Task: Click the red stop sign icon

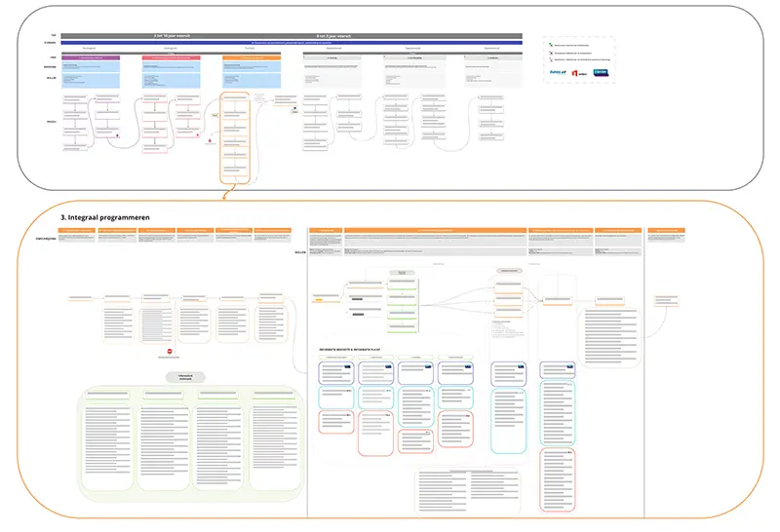Action: 169,352
